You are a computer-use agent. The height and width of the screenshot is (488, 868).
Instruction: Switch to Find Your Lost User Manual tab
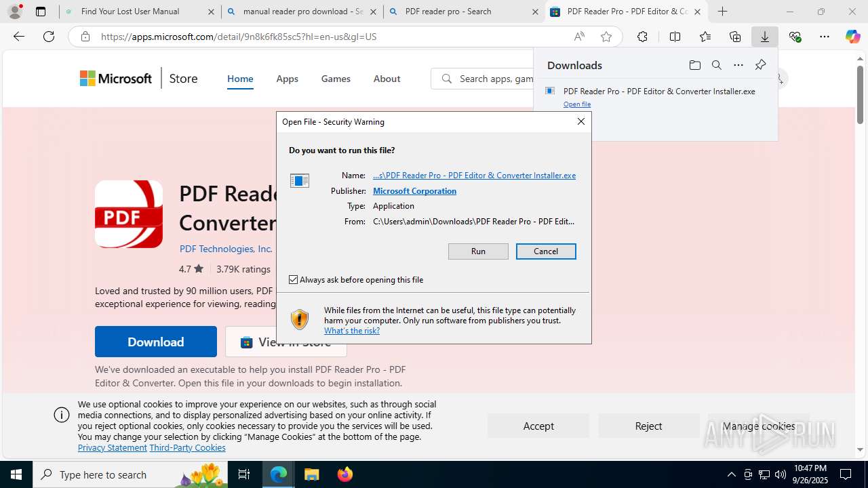click(140, 12)
